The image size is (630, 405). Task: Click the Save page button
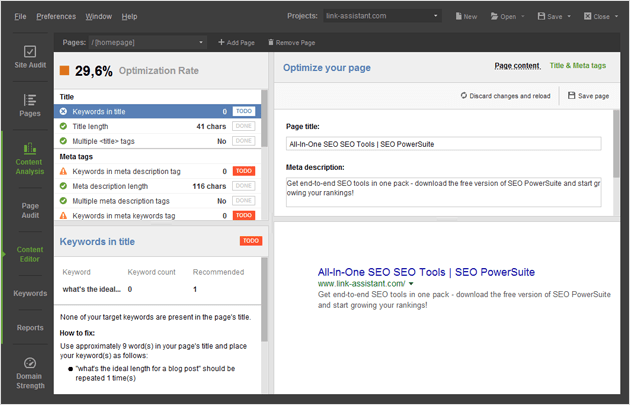(x=588, y=96)
